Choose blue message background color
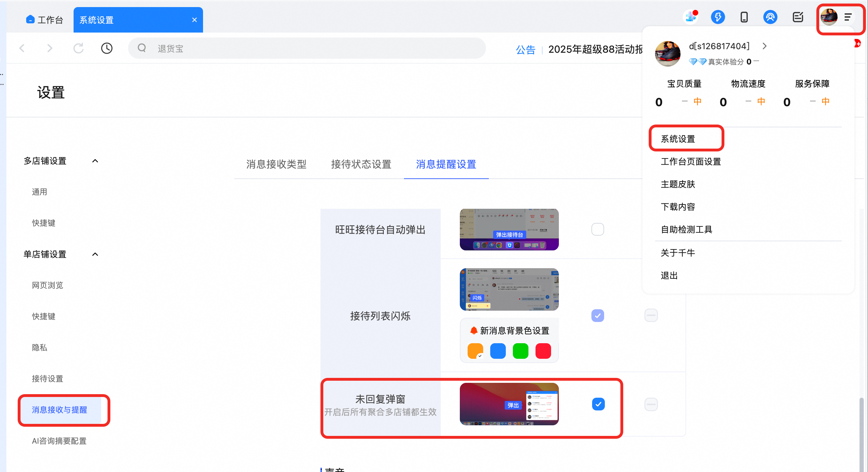The image size is (868, 472). (498, 351)
